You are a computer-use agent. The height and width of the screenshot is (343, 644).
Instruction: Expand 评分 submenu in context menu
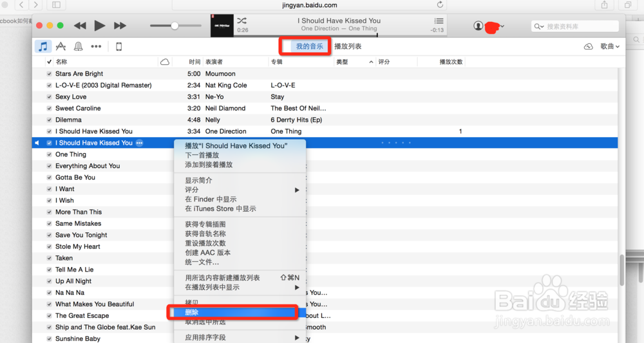tap(296, 190)
